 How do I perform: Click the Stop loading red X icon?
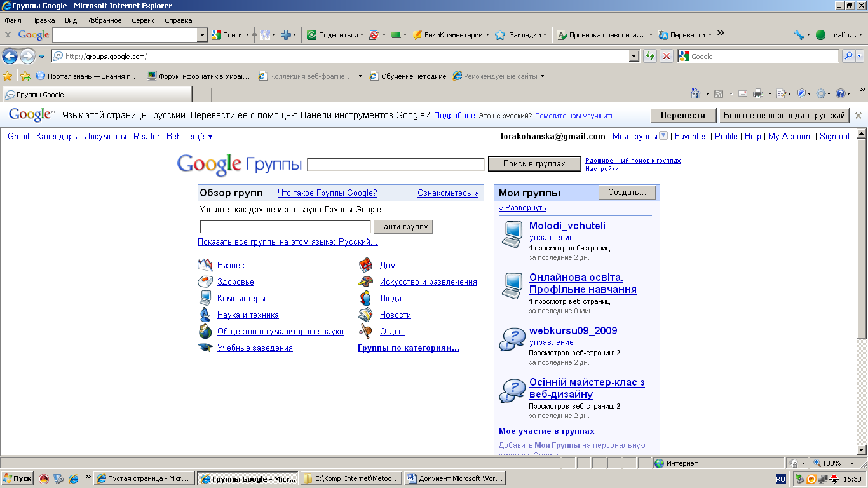tap(667, 56)
